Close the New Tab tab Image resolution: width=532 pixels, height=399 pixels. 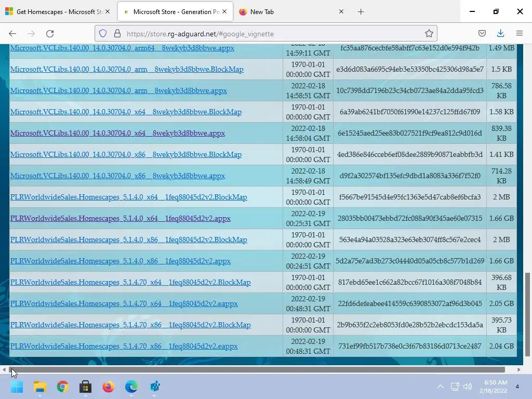(341, 11)
